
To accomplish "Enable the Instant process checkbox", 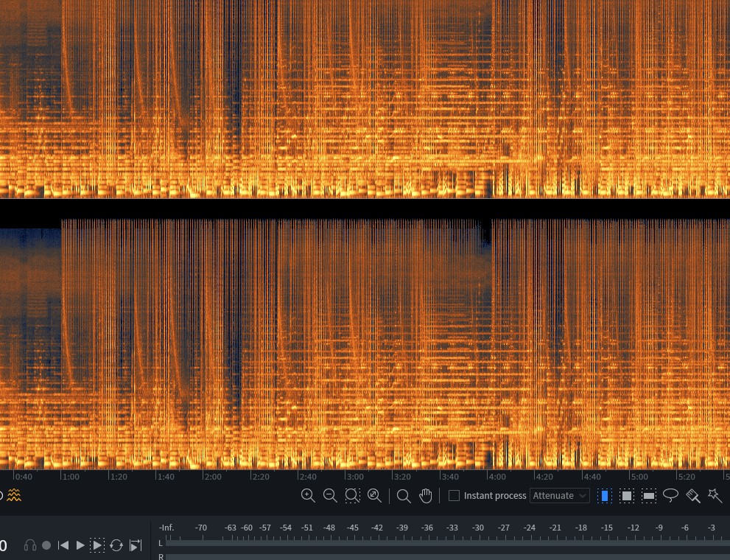I will coord(454,496).
